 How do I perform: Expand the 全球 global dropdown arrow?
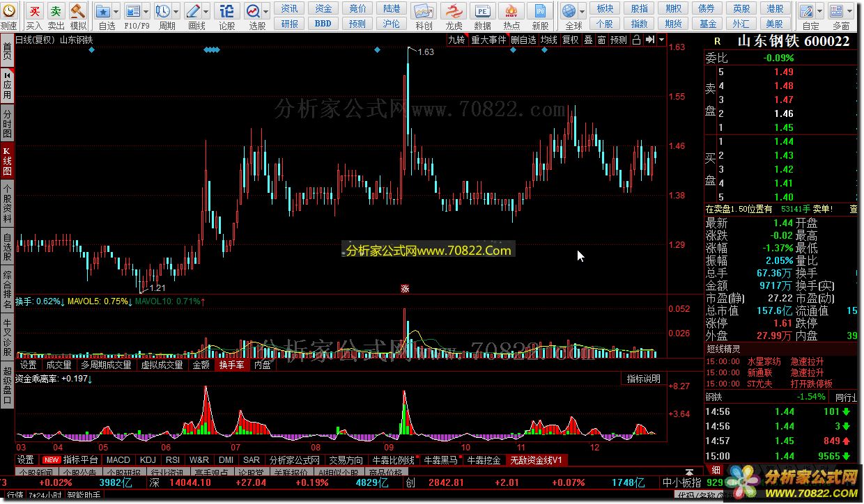[x=583, y=11]
